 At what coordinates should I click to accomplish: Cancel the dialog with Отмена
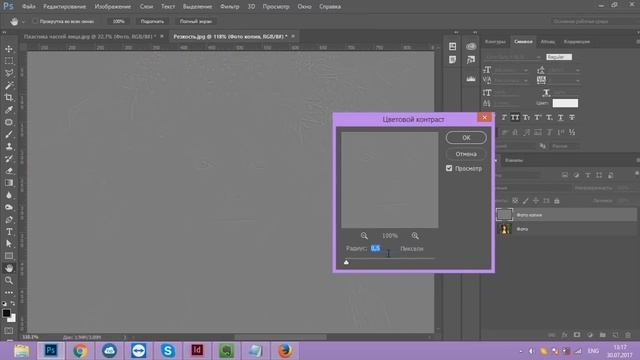click(466, 154)
